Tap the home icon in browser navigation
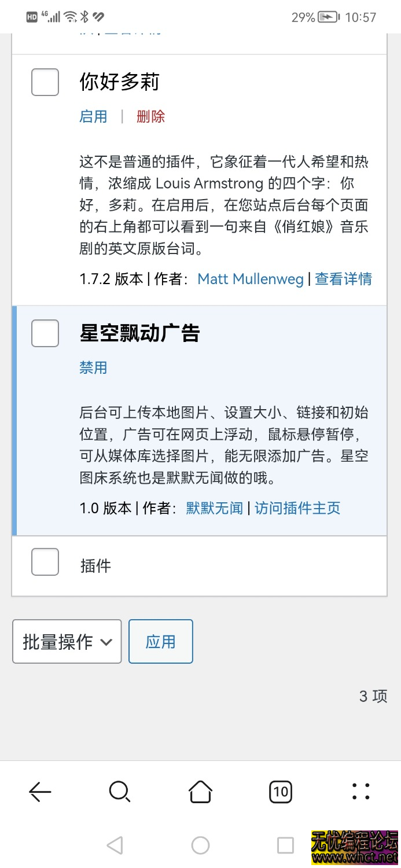This screenshot has height=868, width=401. click(200, 792)
